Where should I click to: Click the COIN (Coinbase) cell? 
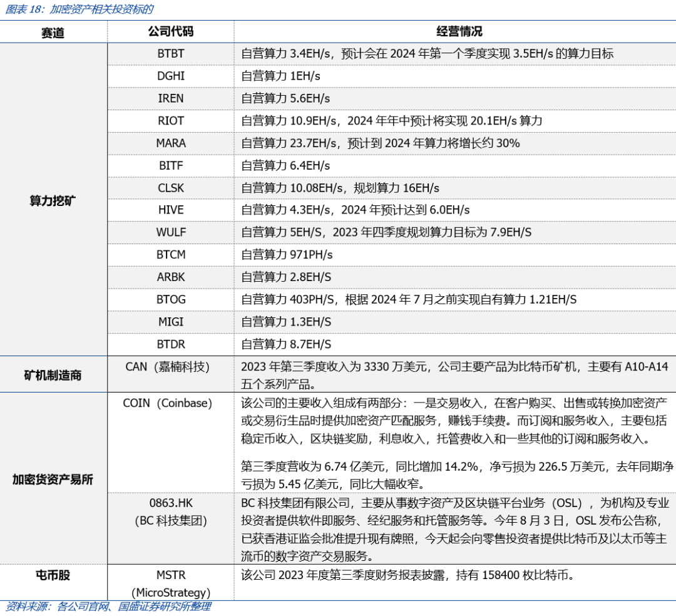click(167, 403)
